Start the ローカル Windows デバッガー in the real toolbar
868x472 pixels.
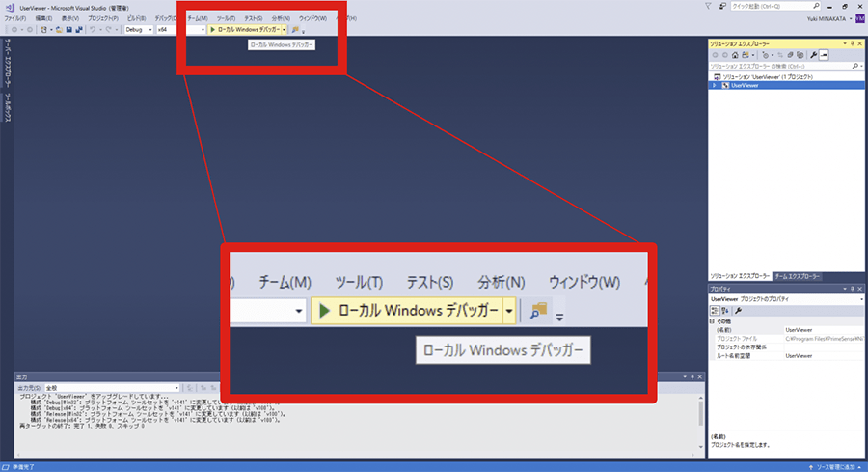244,29
